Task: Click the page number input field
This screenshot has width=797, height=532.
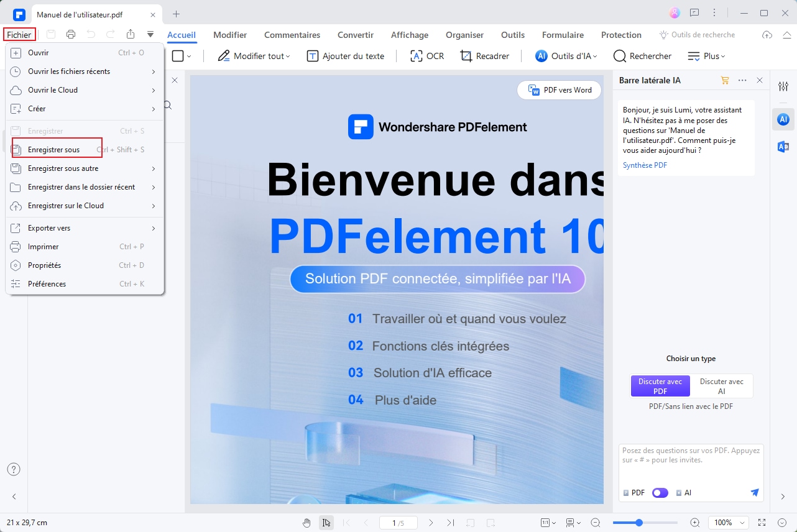Action: pyautogui.click(x=398, y=523)
